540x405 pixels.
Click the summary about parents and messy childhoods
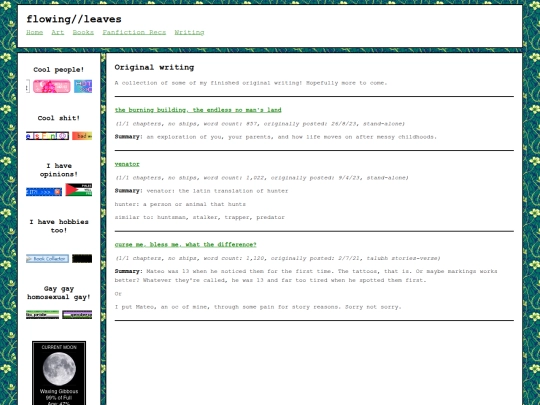(x=276, y=137)
